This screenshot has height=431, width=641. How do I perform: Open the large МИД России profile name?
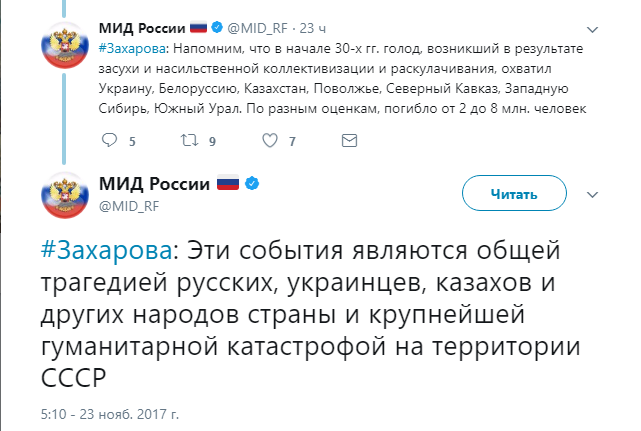pos(154,184)
